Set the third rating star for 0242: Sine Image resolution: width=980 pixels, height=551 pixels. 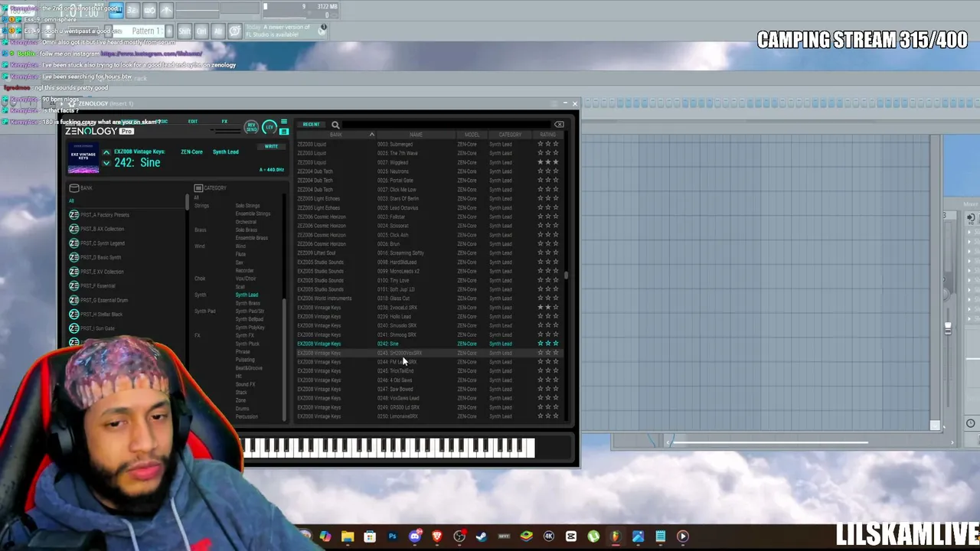[555, 344]
